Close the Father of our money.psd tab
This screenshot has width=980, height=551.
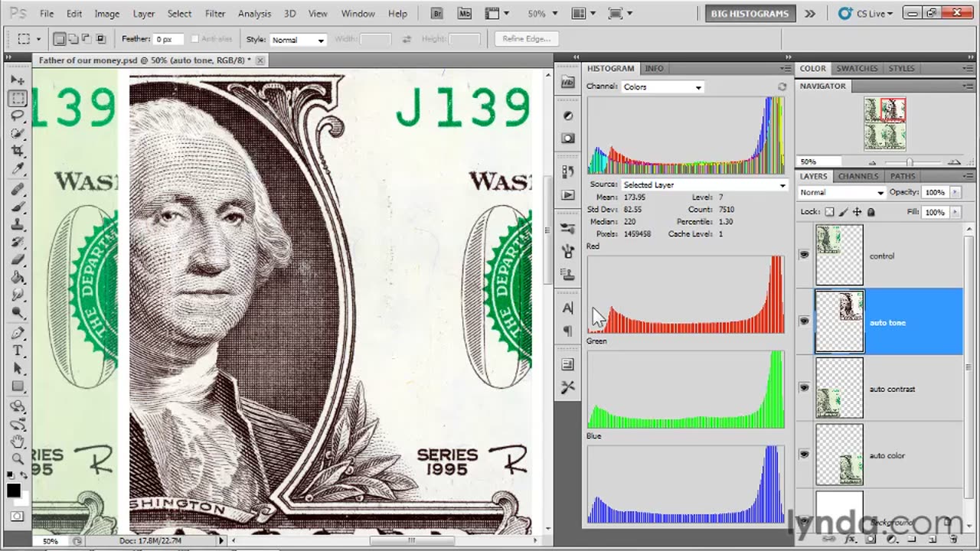260,60
